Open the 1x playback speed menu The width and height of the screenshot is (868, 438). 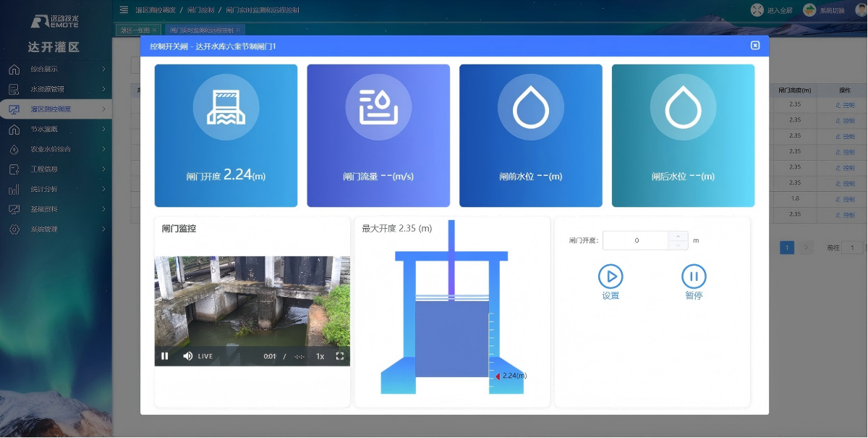tap(320, 356)
